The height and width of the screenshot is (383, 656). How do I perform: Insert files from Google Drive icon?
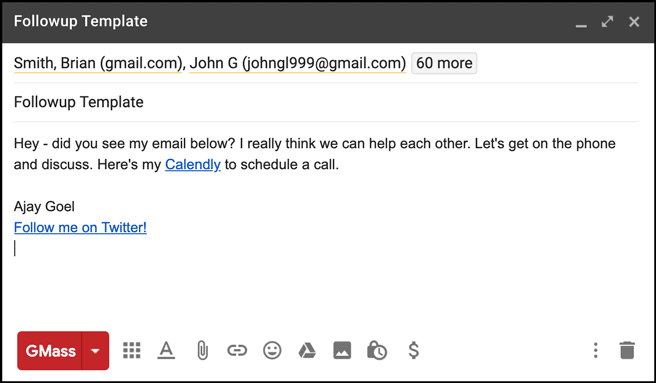pos(307,350)
